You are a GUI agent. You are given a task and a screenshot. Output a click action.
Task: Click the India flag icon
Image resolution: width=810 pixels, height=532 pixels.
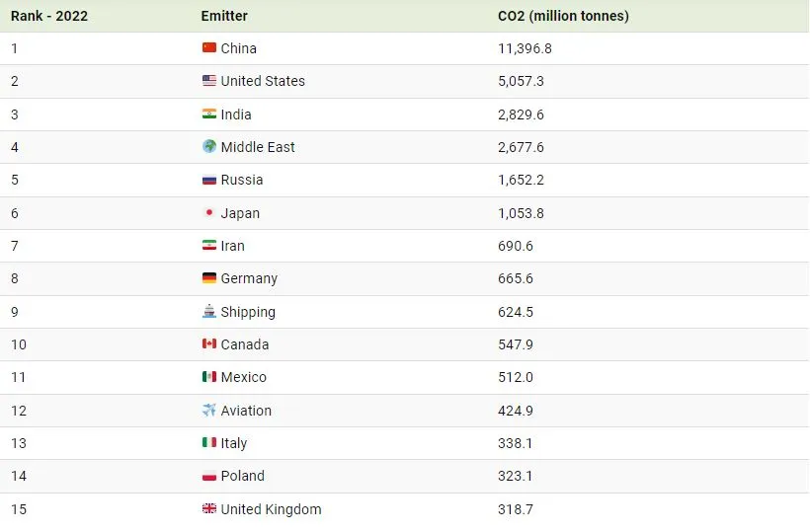point(208,114)
